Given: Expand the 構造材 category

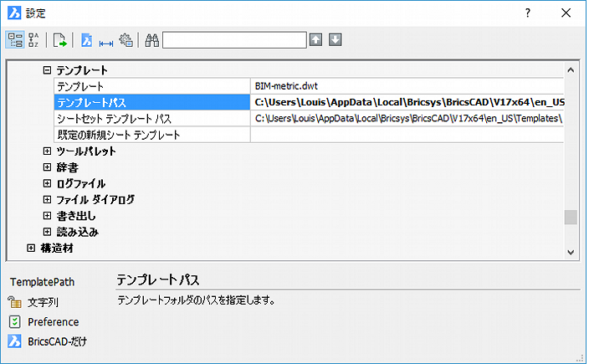Looking at the screenshot, I should click(31, 248).
